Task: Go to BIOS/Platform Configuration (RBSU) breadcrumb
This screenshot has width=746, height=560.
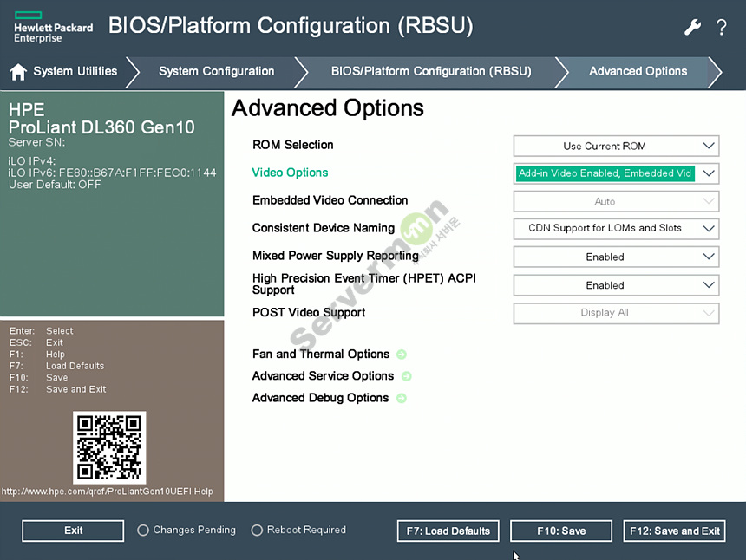Action: tap(431, 71)
